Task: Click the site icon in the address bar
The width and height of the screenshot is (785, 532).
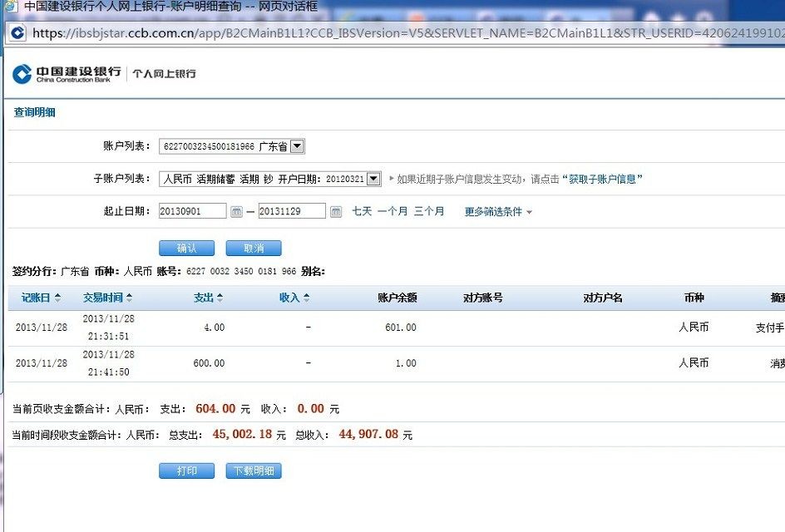Action: click(17, 33)
